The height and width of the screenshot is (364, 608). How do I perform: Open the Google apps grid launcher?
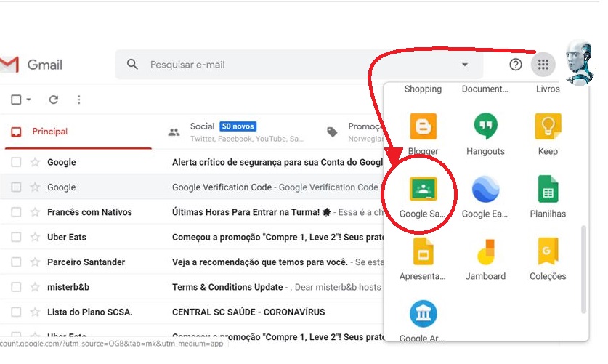coord(543,65)
